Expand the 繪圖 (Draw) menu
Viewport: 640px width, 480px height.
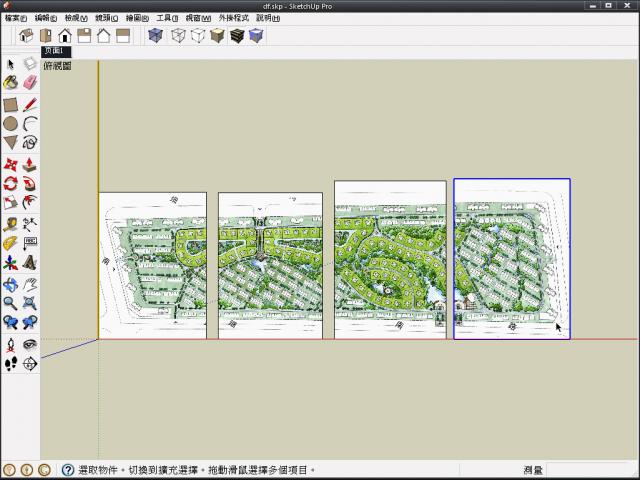(137, 18)
